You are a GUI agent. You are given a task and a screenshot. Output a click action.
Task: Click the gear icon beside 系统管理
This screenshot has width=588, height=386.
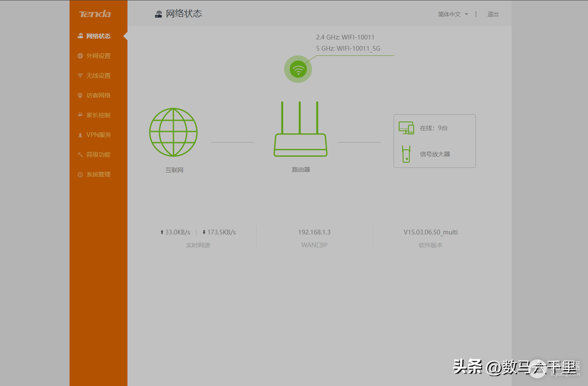click(x=80, y=175)
